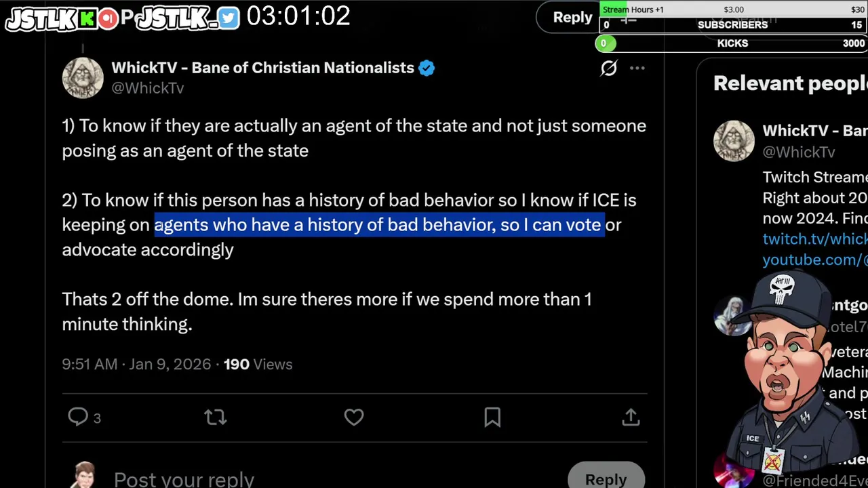The height and width of the screenshot is (488, 868).
Task: Open the youtube.com link in bio
Action: click(814, 260)
